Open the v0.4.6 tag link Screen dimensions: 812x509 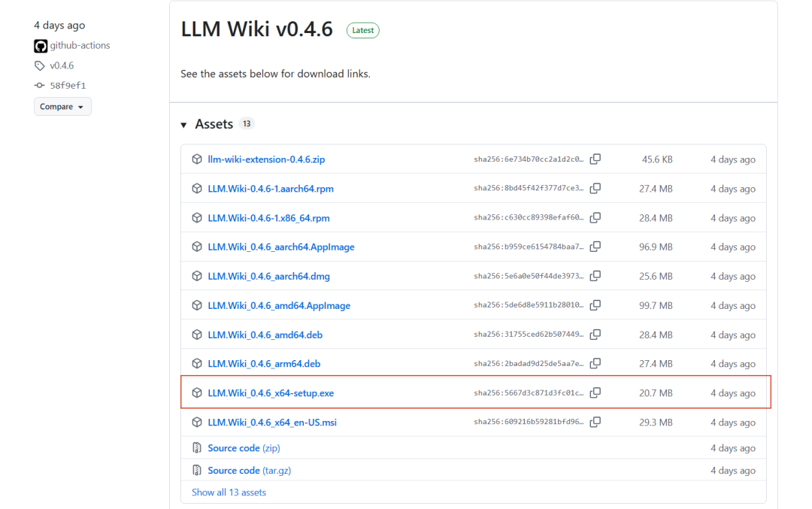62,65
